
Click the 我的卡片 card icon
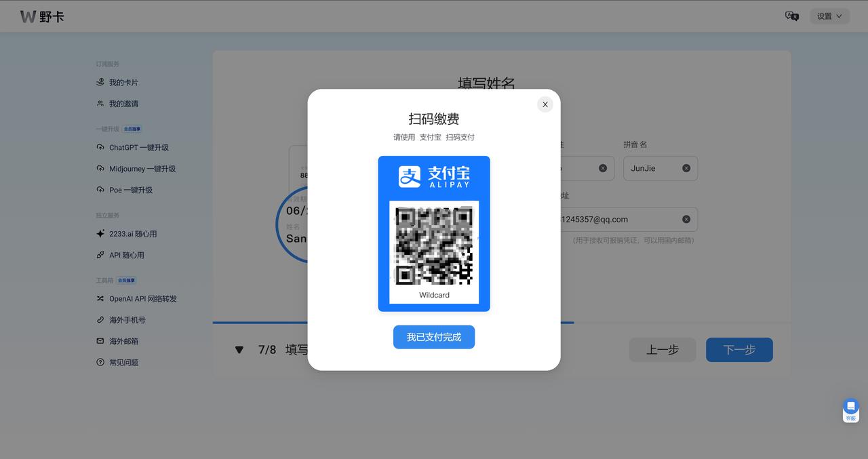[x=100, y=82]
